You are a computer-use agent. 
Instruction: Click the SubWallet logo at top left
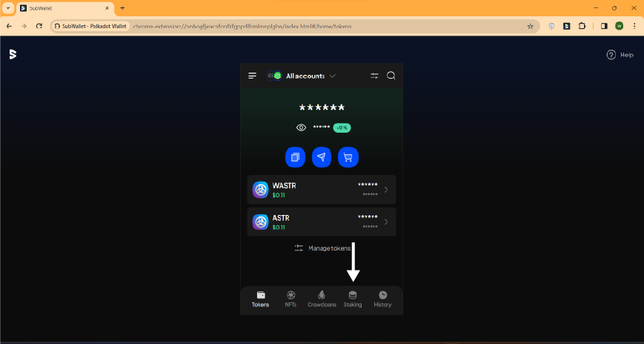[x=13, y=54]
